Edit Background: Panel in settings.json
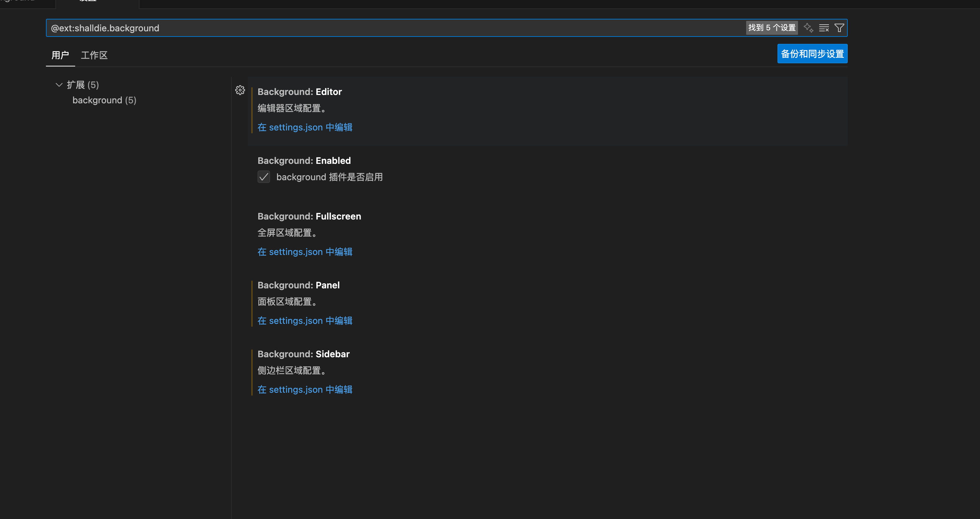This screenshot has width=980, height=519. tap(305, 320)
